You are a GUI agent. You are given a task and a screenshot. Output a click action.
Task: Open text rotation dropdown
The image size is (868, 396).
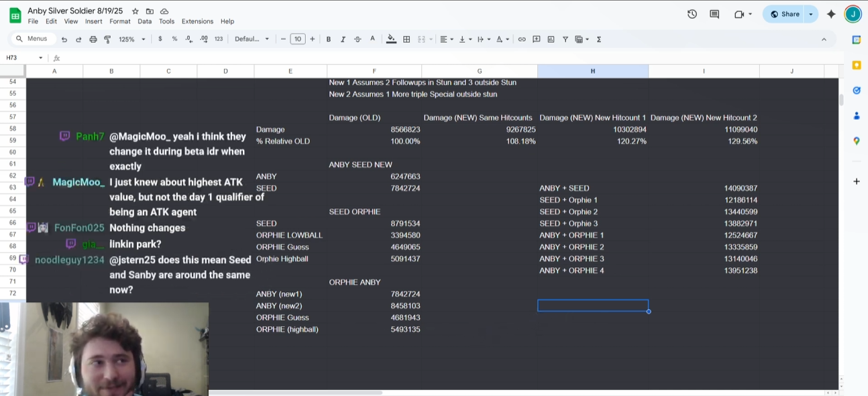(x=502, y=40)
